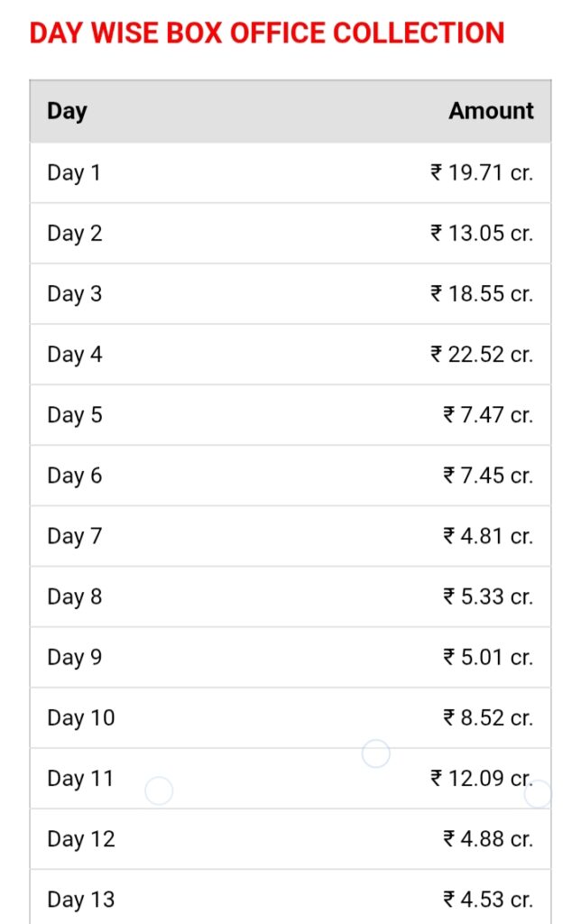Select the ₹ 8.52 cr. value
This screenshot has width=581, height=924.
[x=488, y=718]
